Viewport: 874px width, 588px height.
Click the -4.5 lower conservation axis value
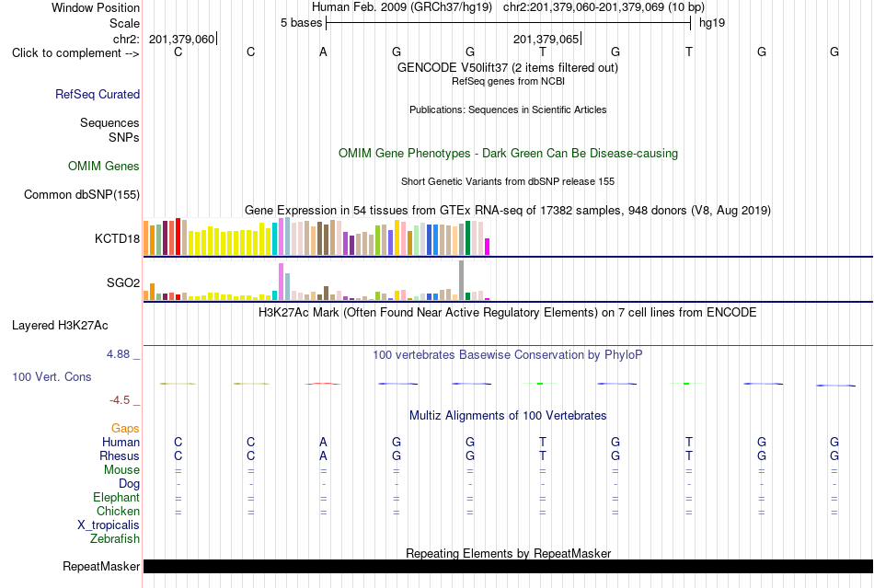point(120,400)
